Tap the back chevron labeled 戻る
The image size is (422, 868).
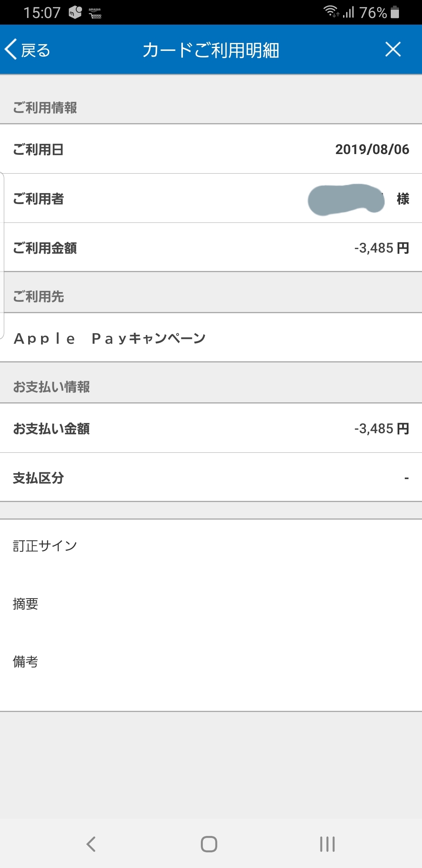coord(27,50)
